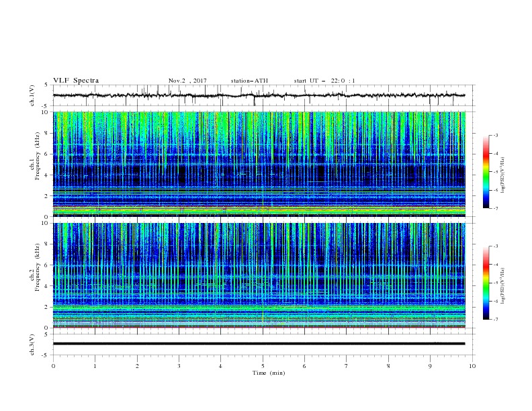This screenshot has width=532, height=411.
Task: Click the lower color scale bar for ch.2
Action: [486, 283]
